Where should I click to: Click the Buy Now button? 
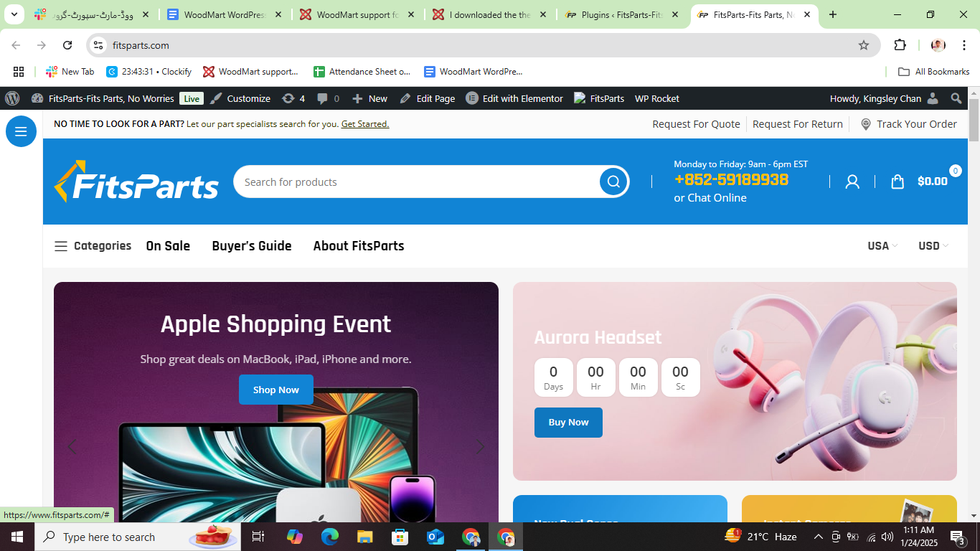coord(568,423)
